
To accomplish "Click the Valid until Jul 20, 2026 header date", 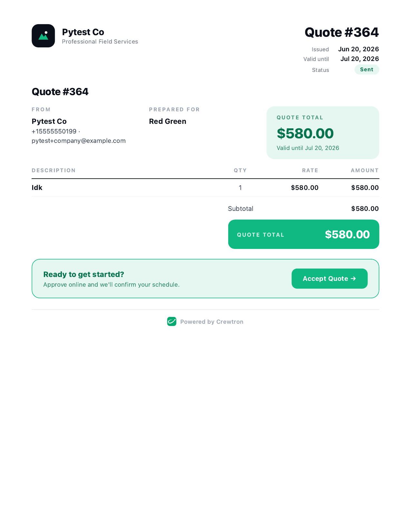I will pyautogui.click(x=360, y=59).
